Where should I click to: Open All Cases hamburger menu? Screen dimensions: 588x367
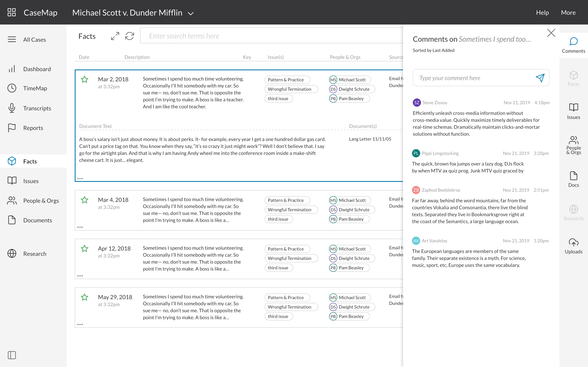(12, 39)
